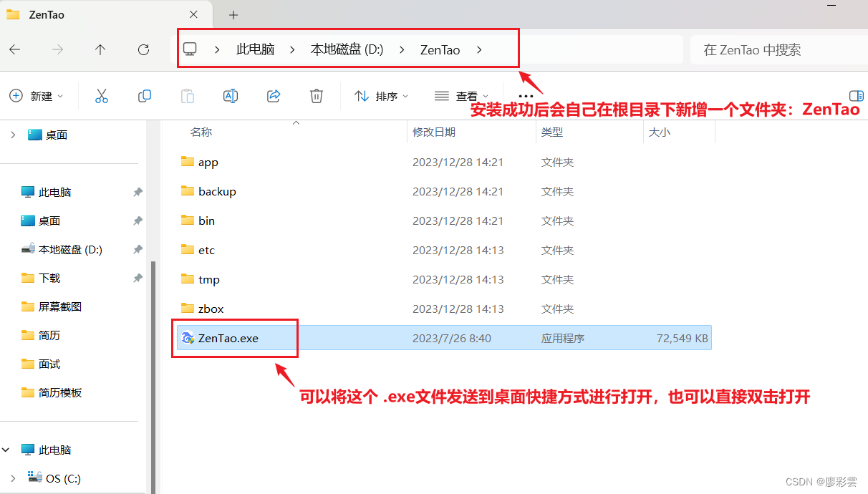Open the three-dots more options menu
Screen dimensions: 868x494
pyautogui.click(x=526, y=96)
